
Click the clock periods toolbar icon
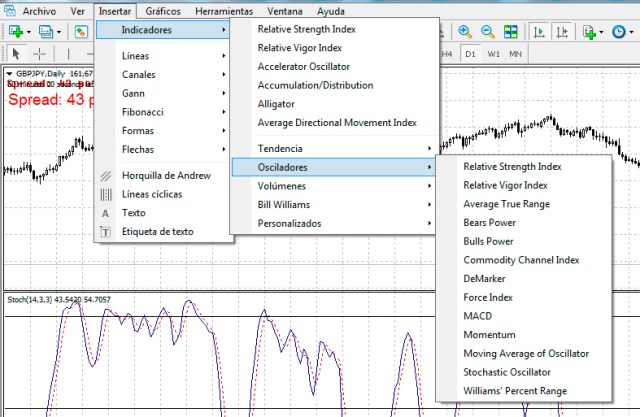click(620, 32)
